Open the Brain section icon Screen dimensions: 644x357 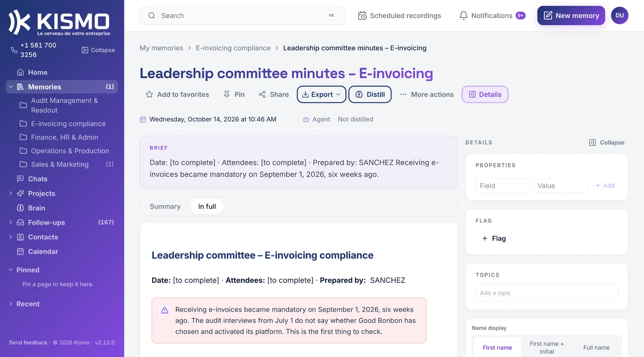[x=20, y=208]
